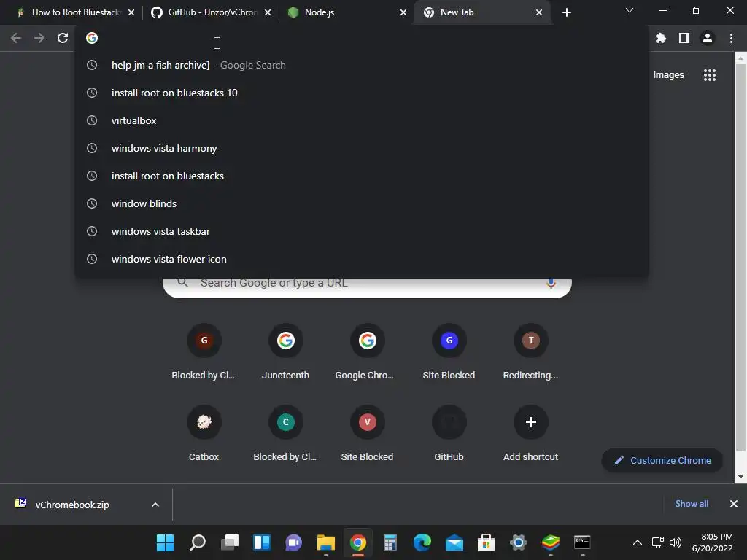Image resolution: width=747 pixels, height=560 pixels.
Task: Open the downloaded vChromebook.zip file
Action: coord(71,505)
